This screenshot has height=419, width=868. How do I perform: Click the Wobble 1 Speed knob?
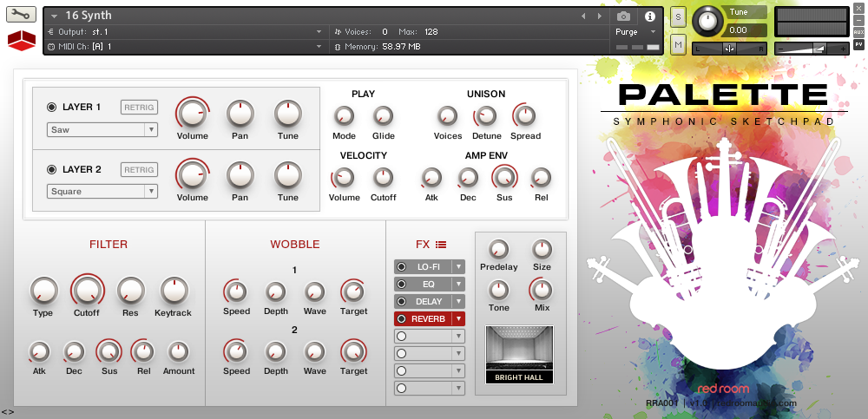[x=236, y=291]
